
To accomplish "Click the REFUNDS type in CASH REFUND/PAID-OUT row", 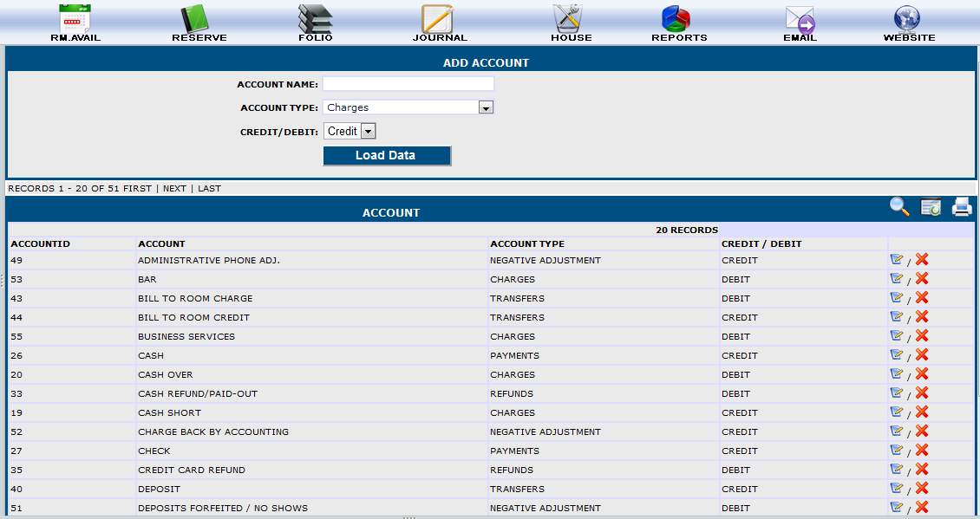I will pyautogui.click(x=512, y=393).
